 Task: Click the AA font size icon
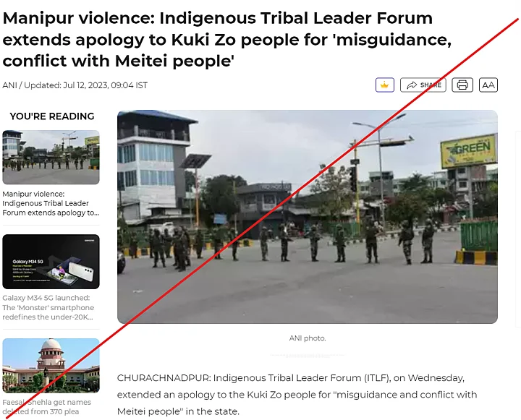488,85
